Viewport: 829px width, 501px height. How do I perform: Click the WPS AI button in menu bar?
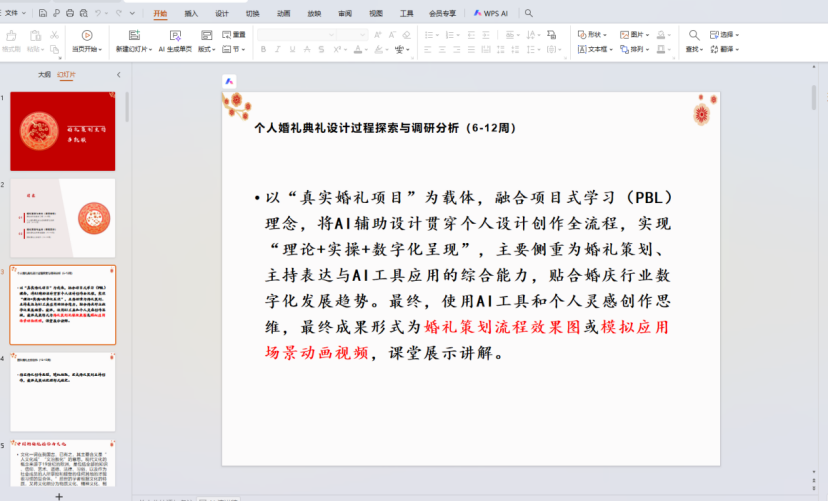point(491,14)
